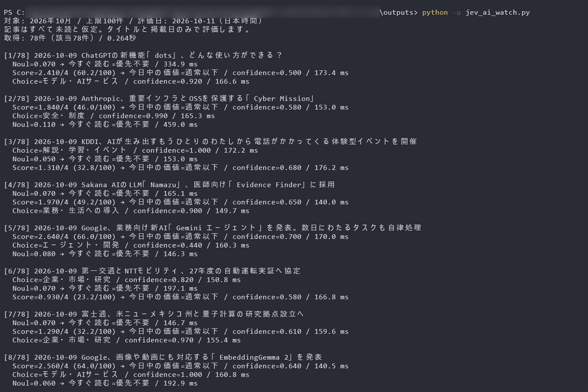Click 'Noul=0.070' line with 146.7 ms
The width and height of the screenshot is (588, 392).
click(105, 323)
